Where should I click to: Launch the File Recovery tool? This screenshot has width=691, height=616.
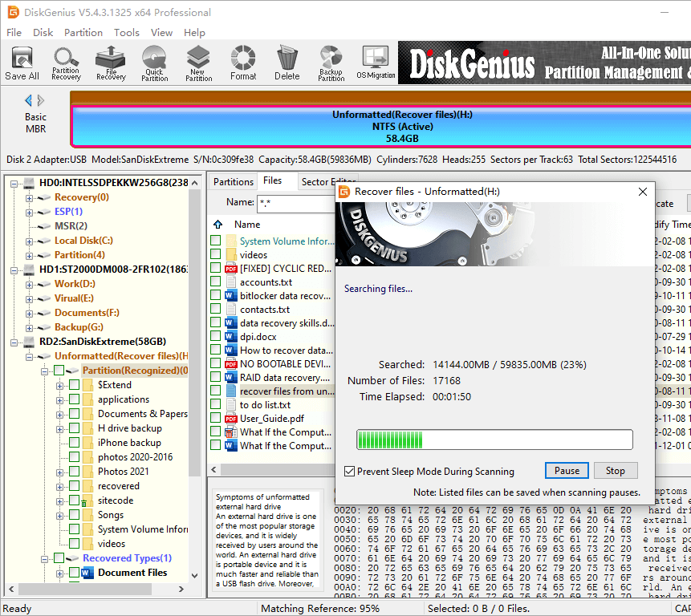pyautogui.click(x=111, y=63)
